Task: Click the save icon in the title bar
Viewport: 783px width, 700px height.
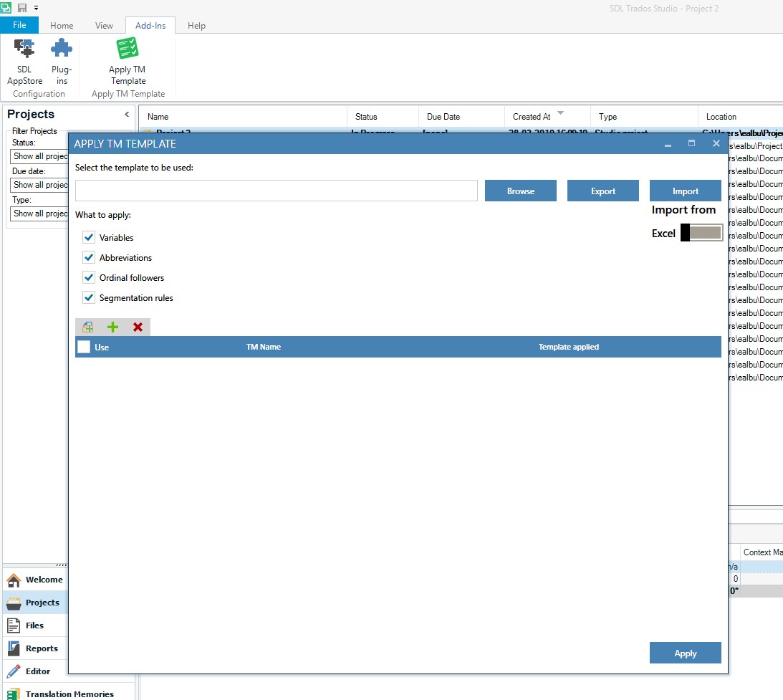Action: pyautogui.click(x=22, y=7)
